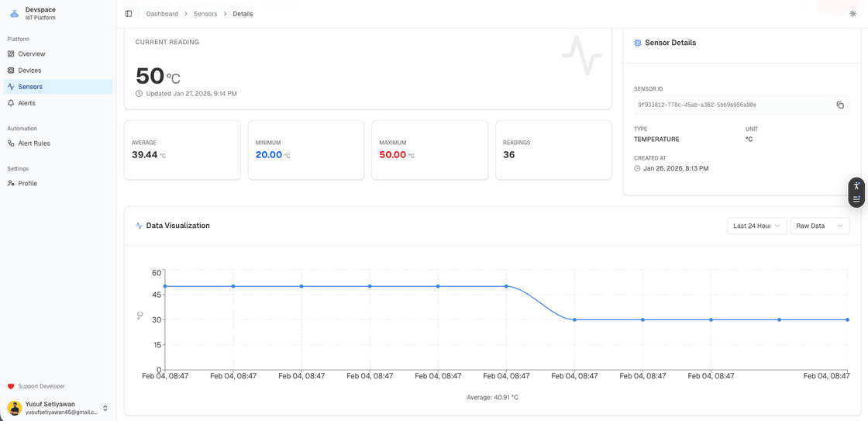This screenshot has height=421, width=868.
Task: Click the Overview grid icon
Action: (x=11, y=53)
